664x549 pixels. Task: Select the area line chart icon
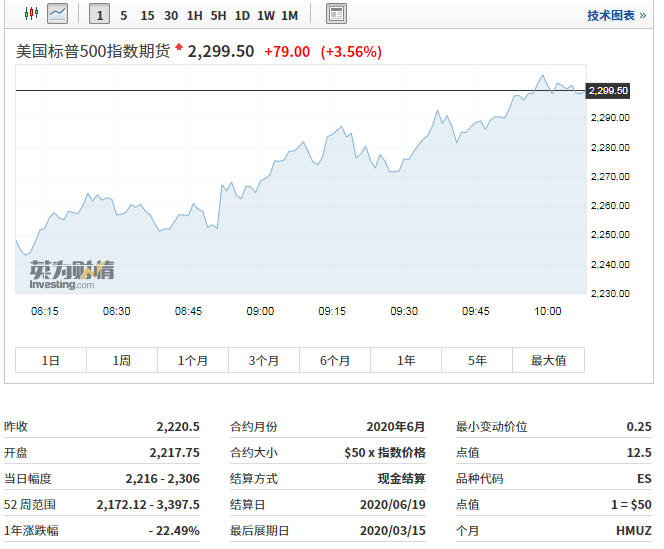coord(58,14)
